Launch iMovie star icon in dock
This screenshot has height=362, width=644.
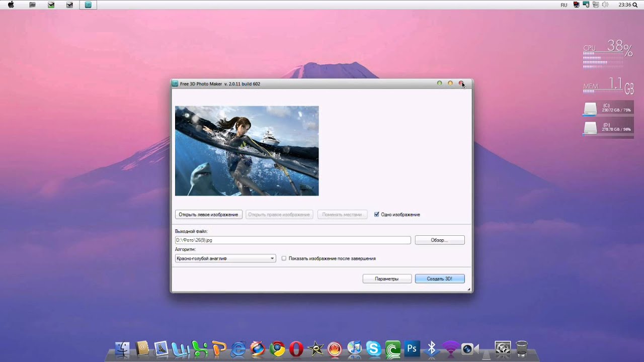(x=315, y=348)
